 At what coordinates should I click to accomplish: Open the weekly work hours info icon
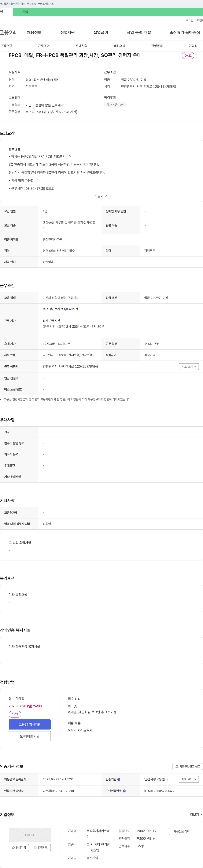(x=66, y=309)
